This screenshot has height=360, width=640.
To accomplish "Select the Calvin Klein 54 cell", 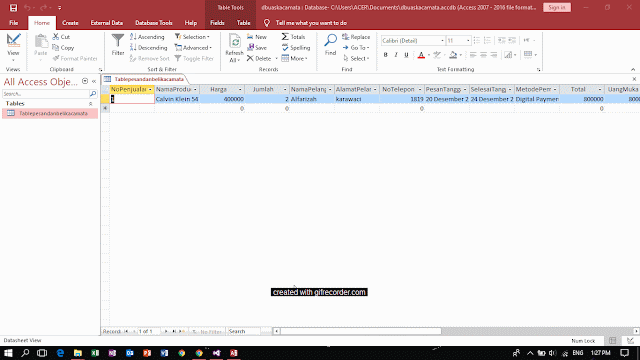I will (x=177, y=99).
